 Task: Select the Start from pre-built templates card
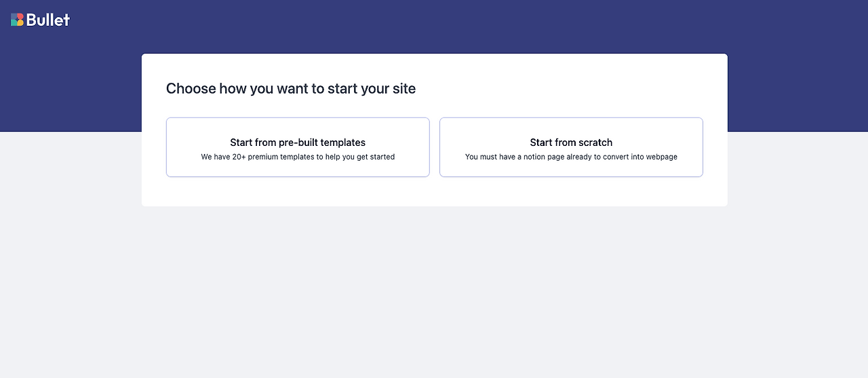(x=298, y=167)
